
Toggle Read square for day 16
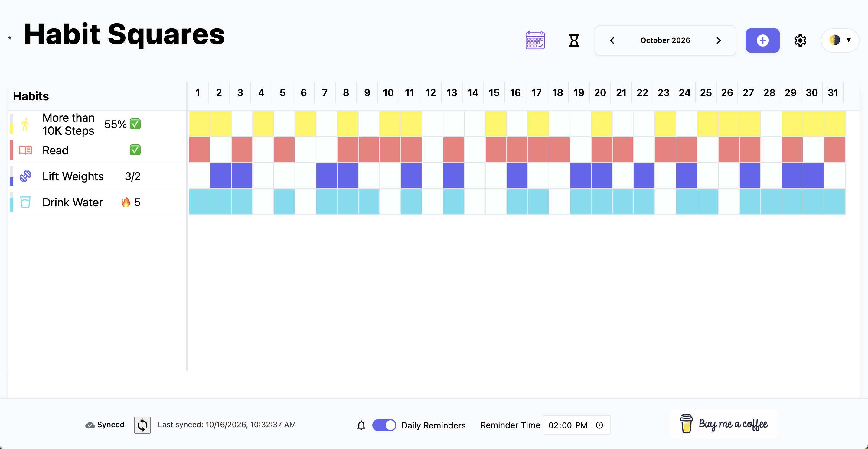(x=517, y=150)
